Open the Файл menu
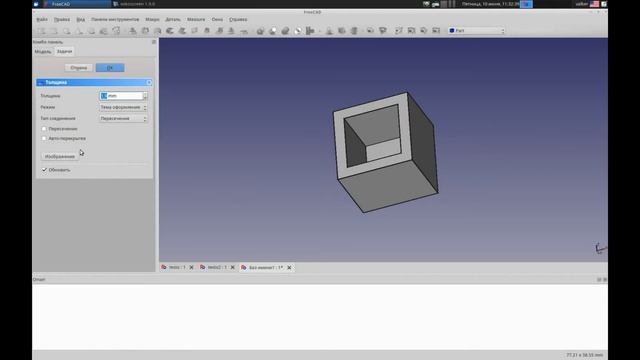Viewport: 640px width, 360px height. (x=42, y=20)
